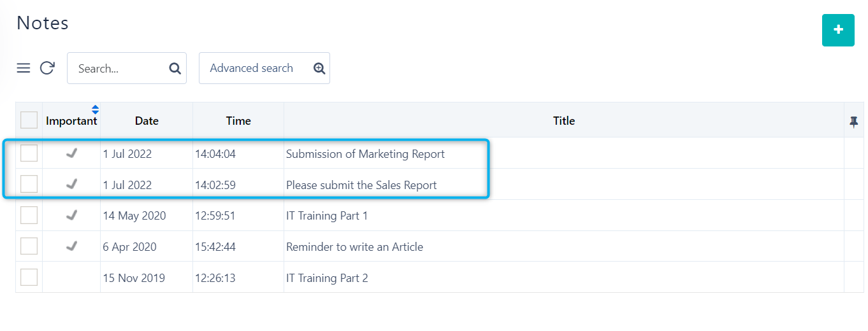Screen dimensions: 868x331
Task: Check the Submission of Marketing Report row
Action: 29,153
